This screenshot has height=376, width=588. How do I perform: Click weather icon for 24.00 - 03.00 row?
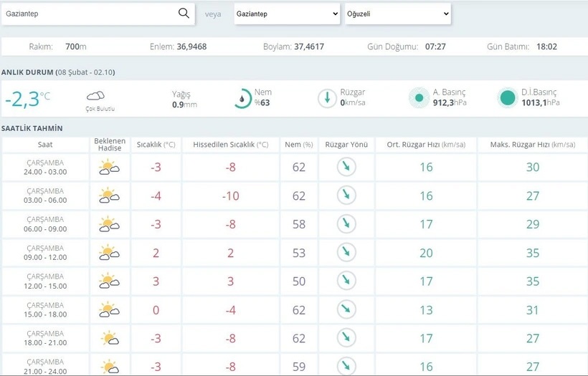pyautogui.click(x=109, y=168)
